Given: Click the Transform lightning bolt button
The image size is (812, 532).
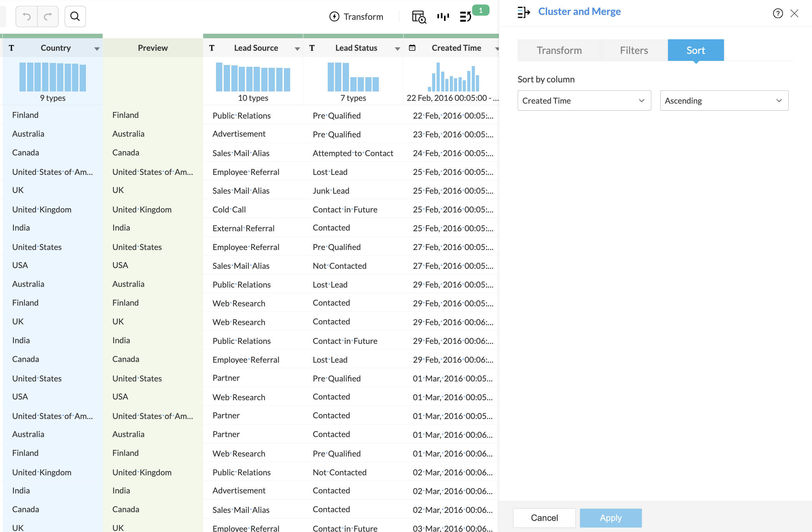Looking at the screenshot, I should (x=356, y=17).
